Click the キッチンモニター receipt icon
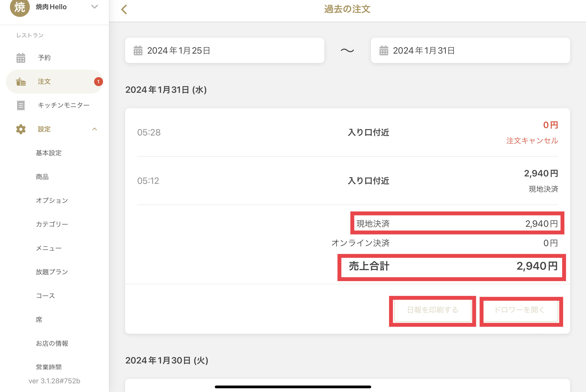 pyautogui.click(x=21, y=105)
